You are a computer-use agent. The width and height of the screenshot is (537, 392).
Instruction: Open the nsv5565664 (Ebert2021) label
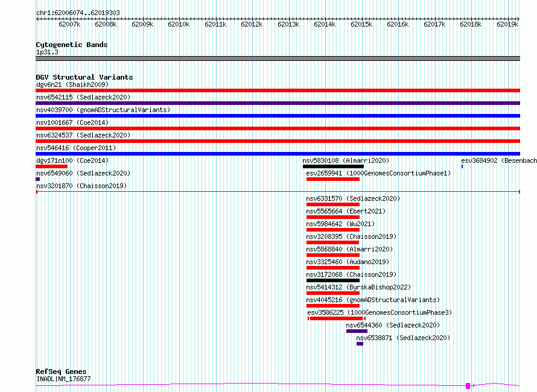[346, 211]
